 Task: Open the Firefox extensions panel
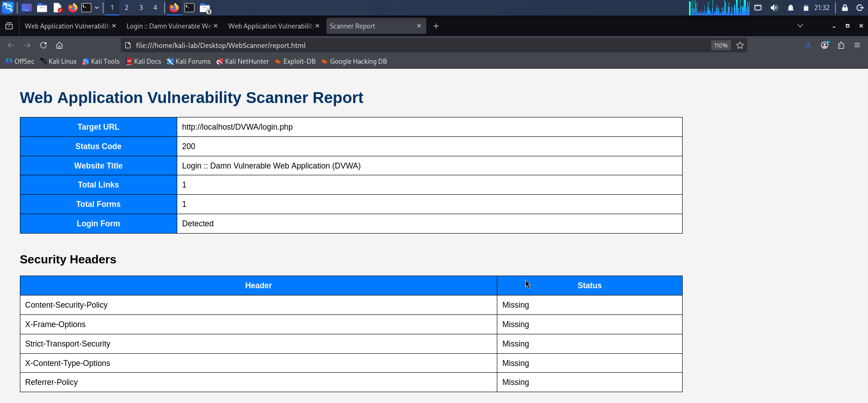tap(841, 45)
